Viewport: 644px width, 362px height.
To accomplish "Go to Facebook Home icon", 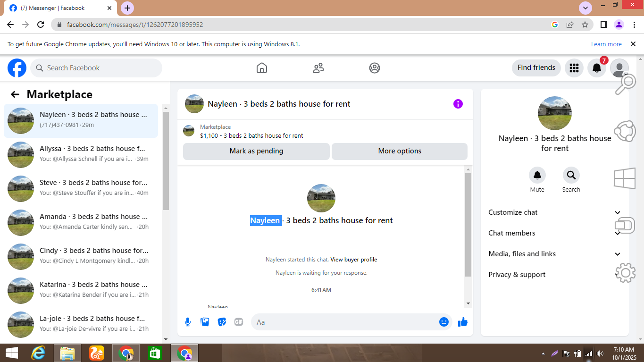I will 262,68.
